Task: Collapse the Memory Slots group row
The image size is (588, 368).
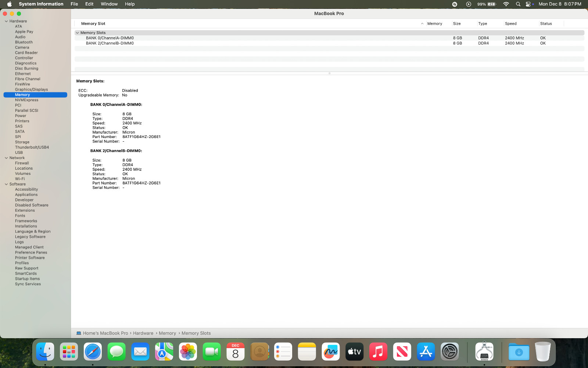Action: [x=77, y=33]
